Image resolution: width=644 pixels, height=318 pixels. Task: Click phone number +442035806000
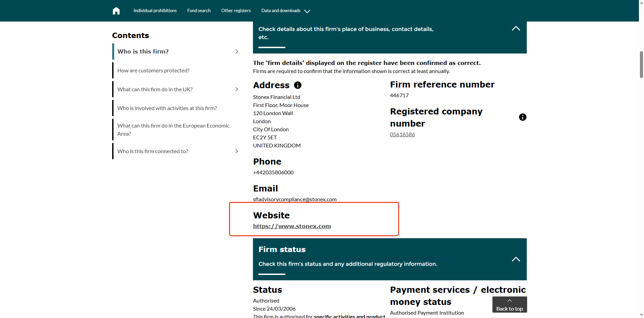tap(273, 172)
